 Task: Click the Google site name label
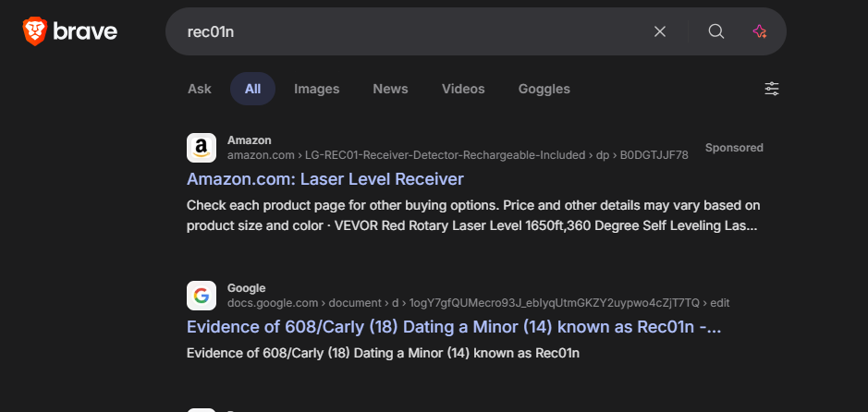pos(246,288)
